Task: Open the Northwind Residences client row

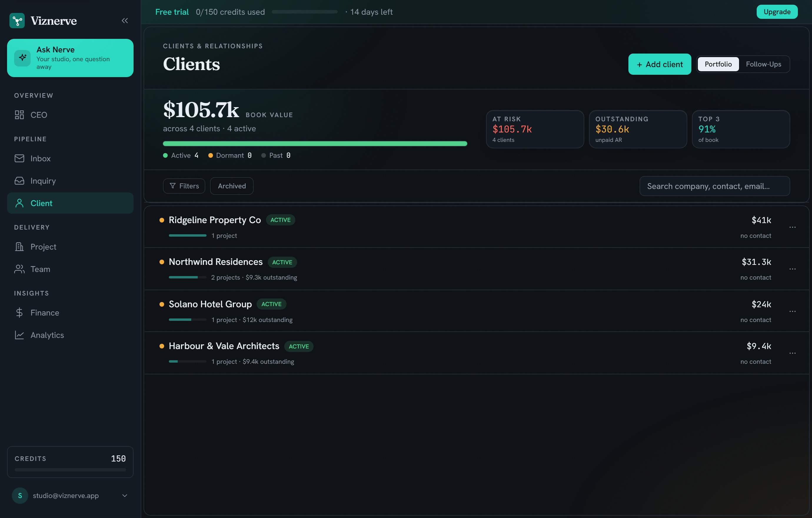Action: tap(477, 269)
